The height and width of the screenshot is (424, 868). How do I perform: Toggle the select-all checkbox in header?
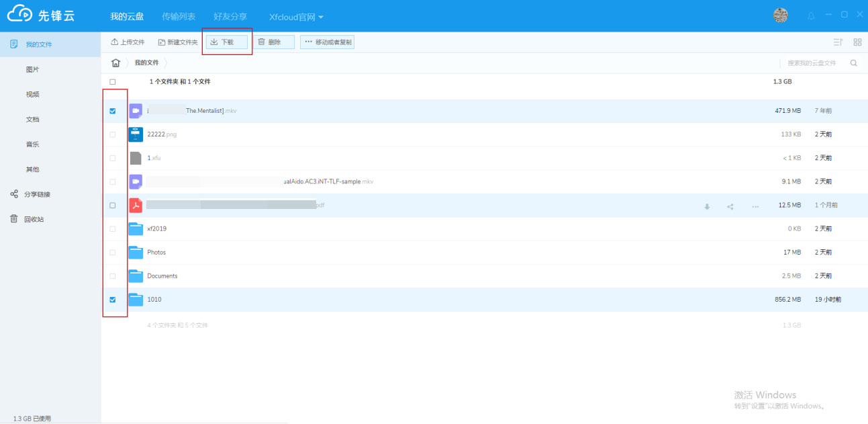pos(113,82)
